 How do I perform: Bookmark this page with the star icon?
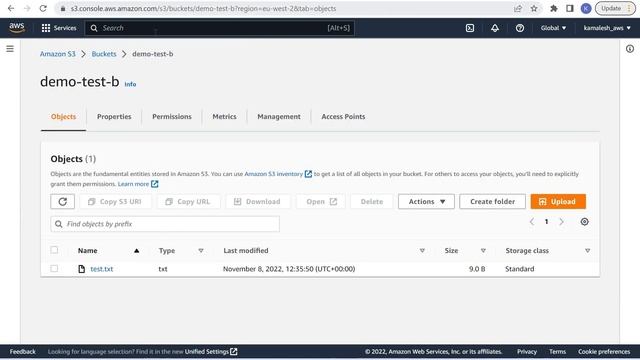pyautogui.click(x=534, y=8)
